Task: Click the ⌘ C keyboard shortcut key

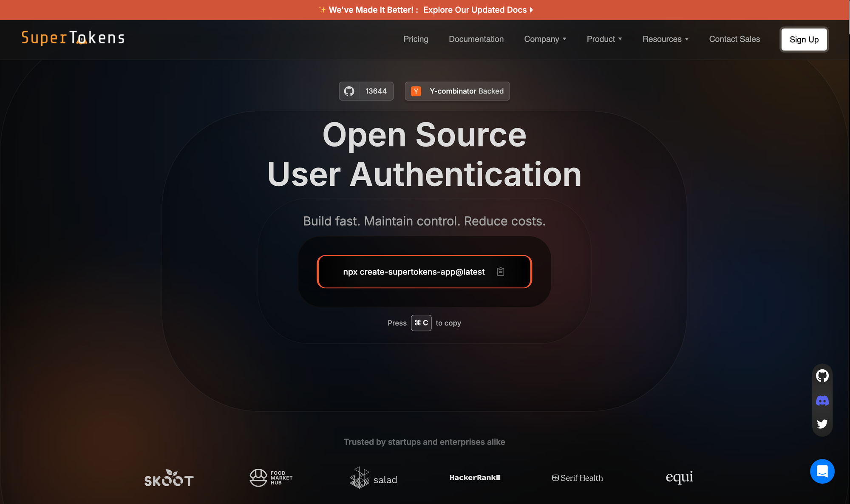Action: pos(421,323)
